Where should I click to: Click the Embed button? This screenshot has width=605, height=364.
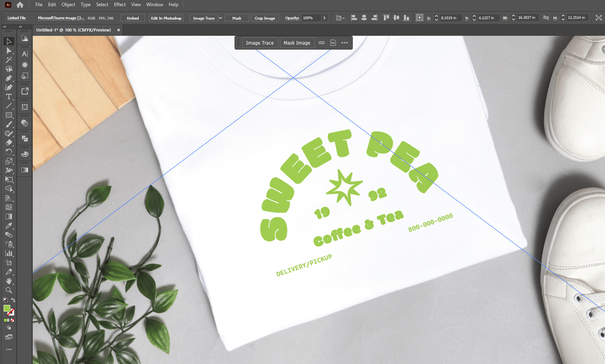tap(132, 17)
